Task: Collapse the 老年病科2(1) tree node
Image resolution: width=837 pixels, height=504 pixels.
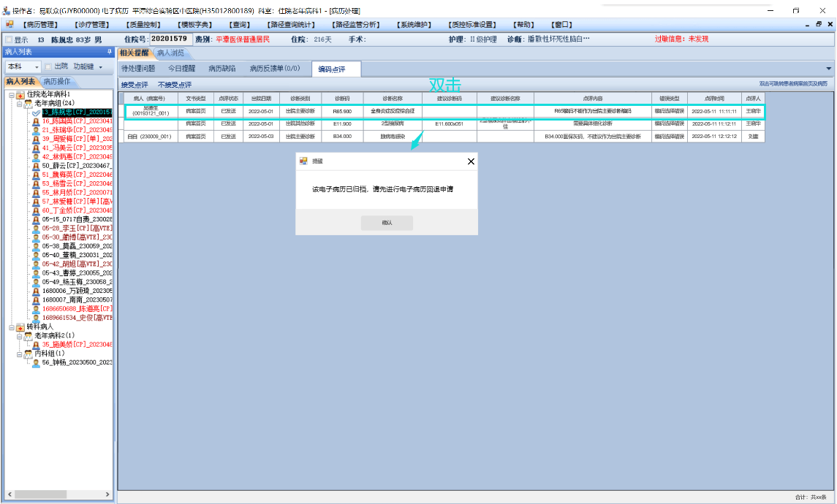Action: click(x=19, y=337)
